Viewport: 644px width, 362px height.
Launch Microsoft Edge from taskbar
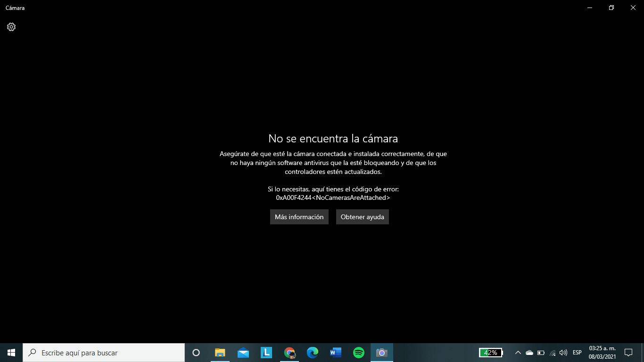coord(313,353)
